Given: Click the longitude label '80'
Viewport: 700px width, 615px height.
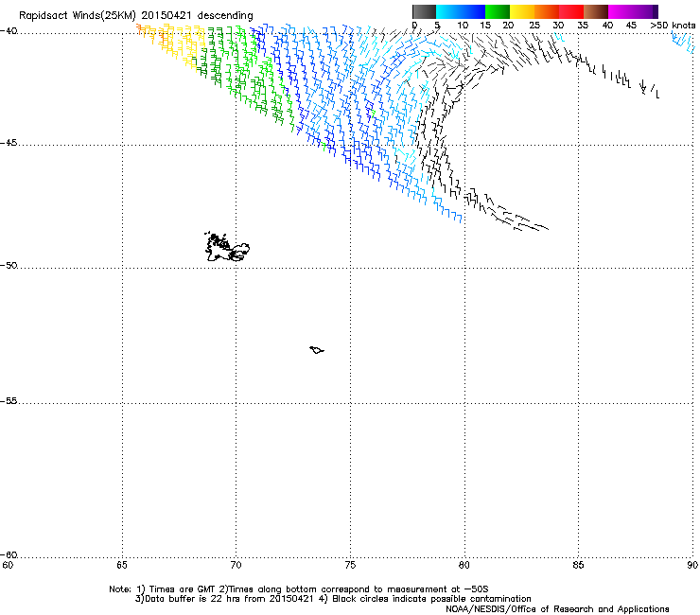Looking at the screenshot, I should pyautogui.click(x=464, y=566).
